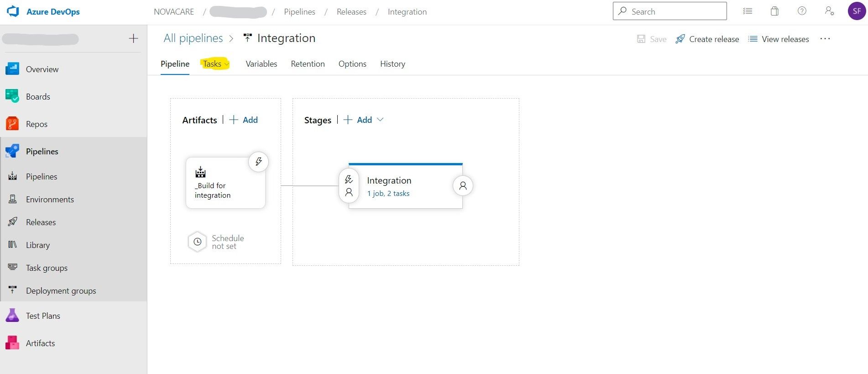This screenshot has width=868, height=374.
Task: Open the Releases rocket icon
Action: 13,222
